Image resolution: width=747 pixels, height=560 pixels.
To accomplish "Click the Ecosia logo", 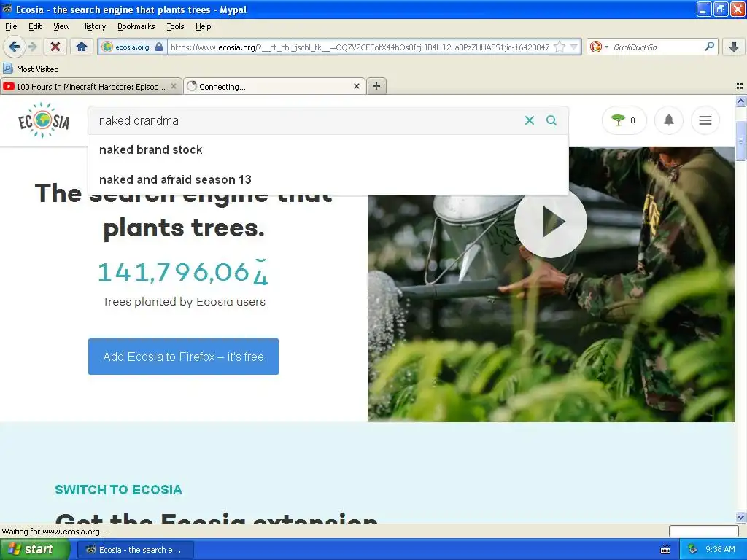I will pos(44,120).
